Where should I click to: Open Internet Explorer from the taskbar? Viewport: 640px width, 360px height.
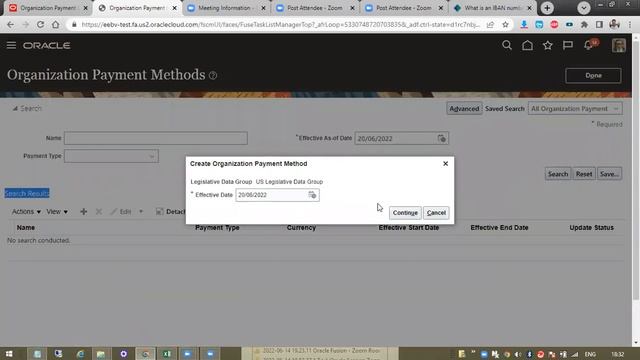click(80, 354)
